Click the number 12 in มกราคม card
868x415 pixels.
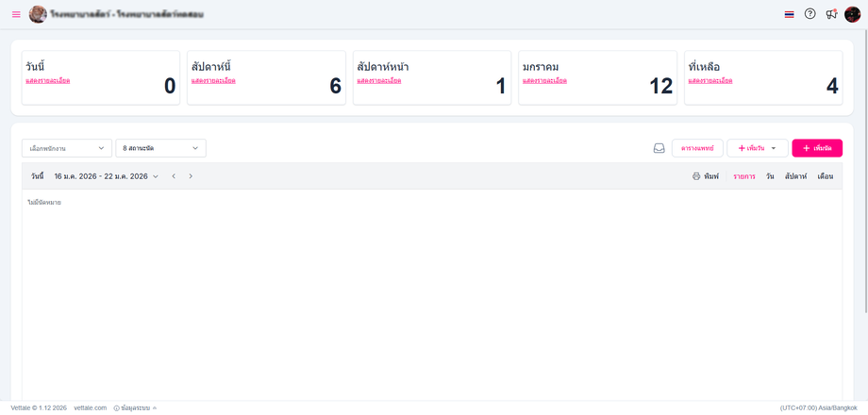coord(660,87)
